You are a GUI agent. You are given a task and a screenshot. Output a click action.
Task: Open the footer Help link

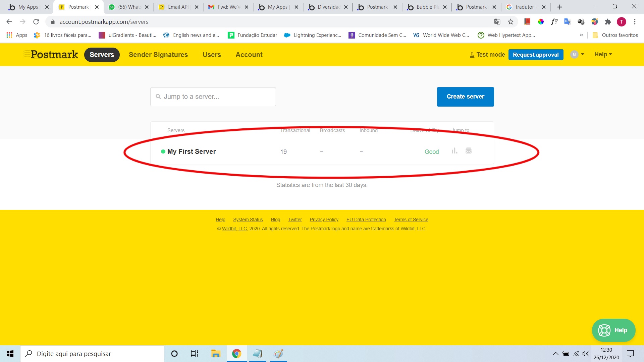[x=220, y=220]
